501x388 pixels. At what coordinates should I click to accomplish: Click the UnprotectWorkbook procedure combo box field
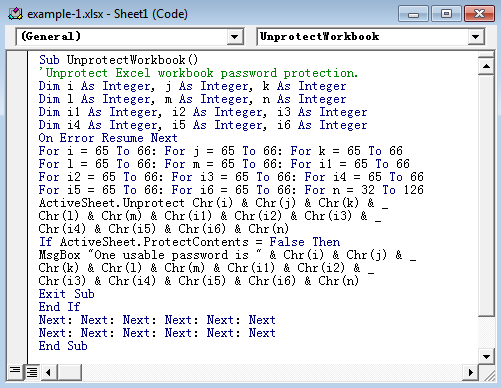(370, 37)
